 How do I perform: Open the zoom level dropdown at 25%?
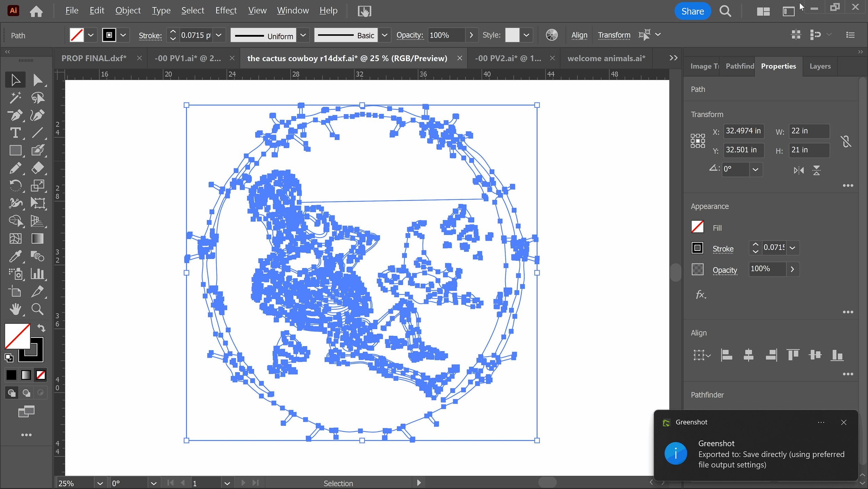(x=100, y=483)
